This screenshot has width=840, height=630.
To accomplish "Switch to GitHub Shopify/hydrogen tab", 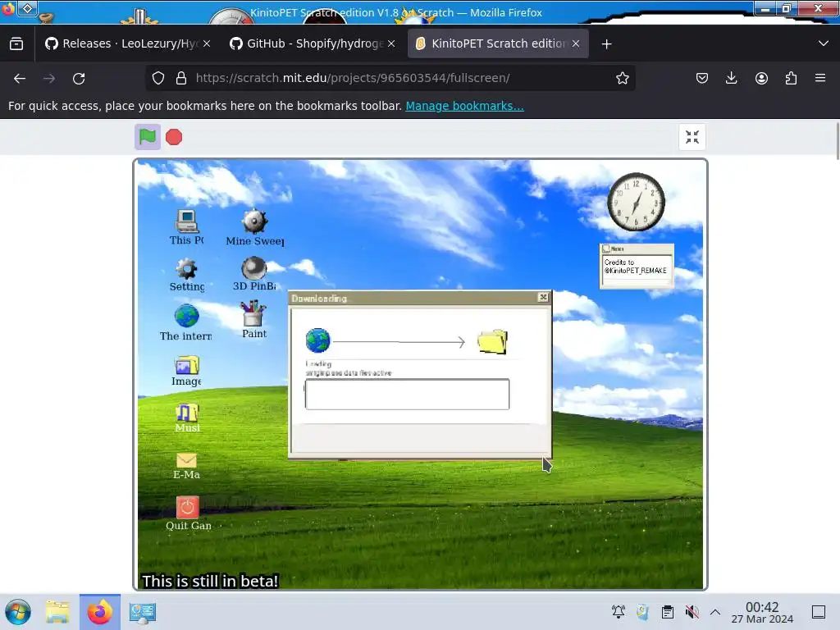I will click(314, 43).
